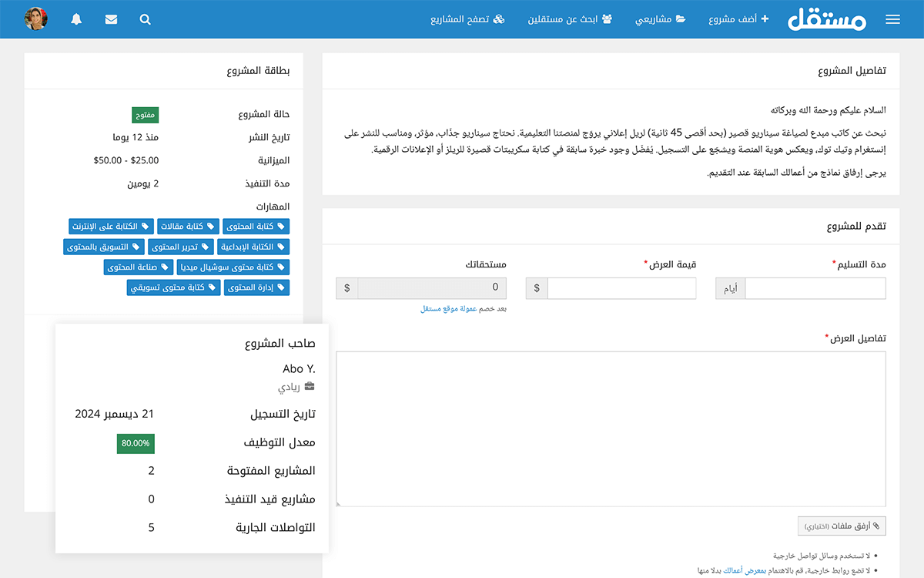Open تصفح المشاريع menu item
This screenshot has height=578, width=924.
[467, 19]
